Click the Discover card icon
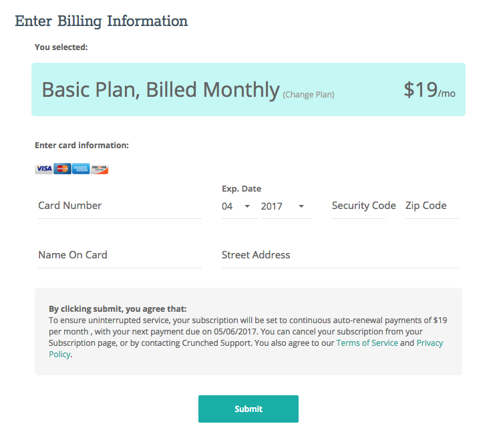 (100, 168)
